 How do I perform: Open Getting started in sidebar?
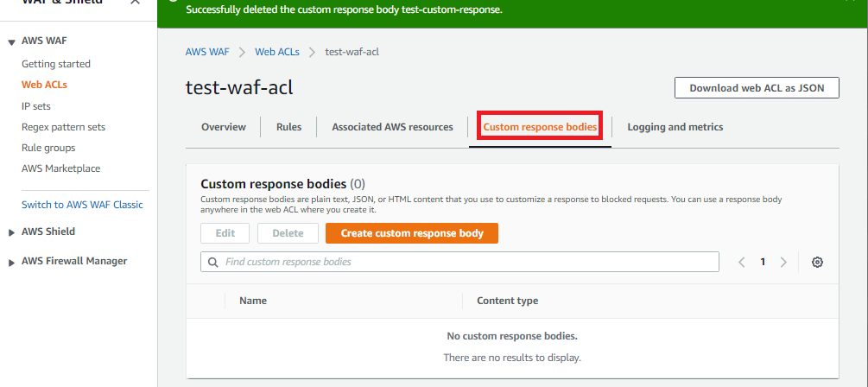tap(56, 64)
